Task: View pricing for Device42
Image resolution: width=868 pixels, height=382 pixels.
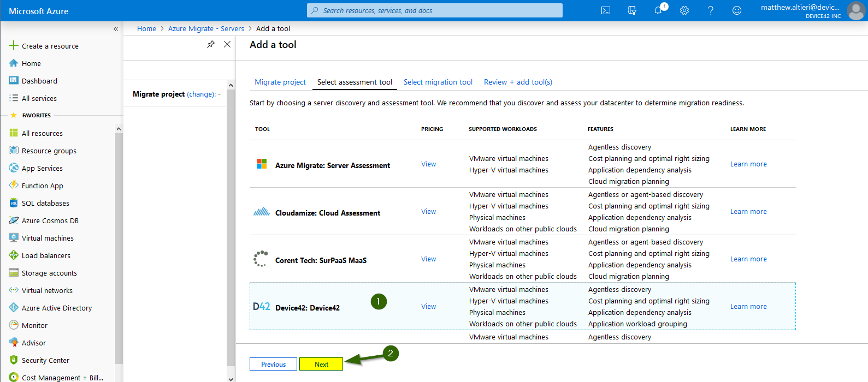Action: tap(428, 307)
